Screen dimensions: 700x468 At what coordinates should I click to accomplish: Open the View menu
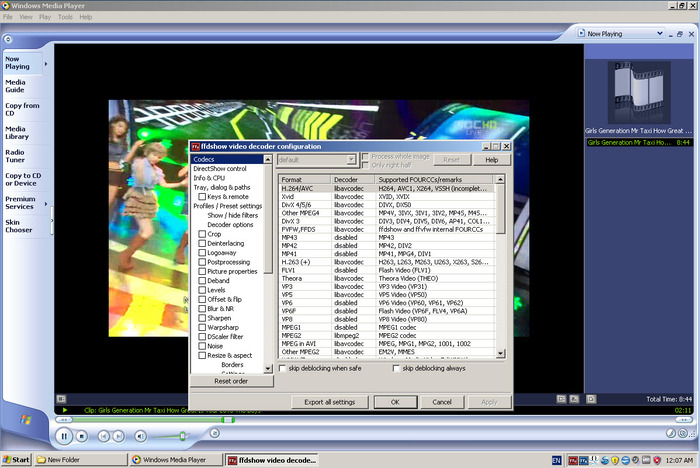(x=26, y=17)
